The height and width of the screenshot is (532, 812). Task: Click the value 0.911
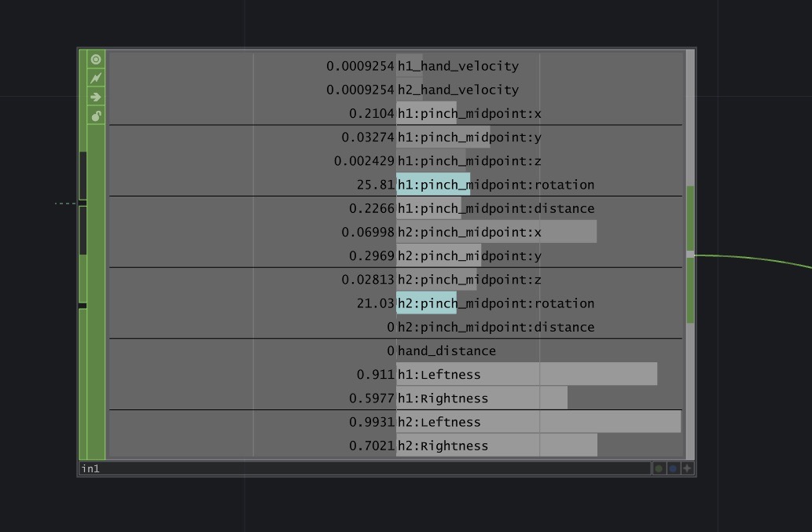coord(376,375)
